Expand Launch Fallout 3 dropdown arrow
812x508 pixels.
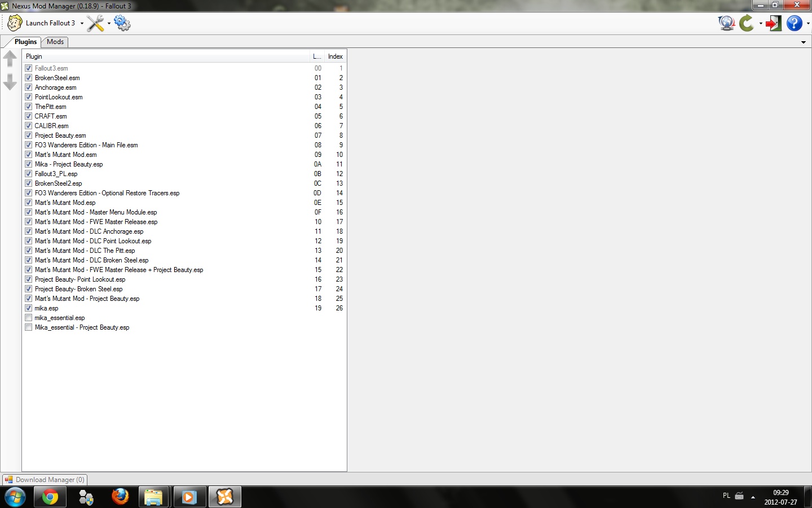(82, 24)
